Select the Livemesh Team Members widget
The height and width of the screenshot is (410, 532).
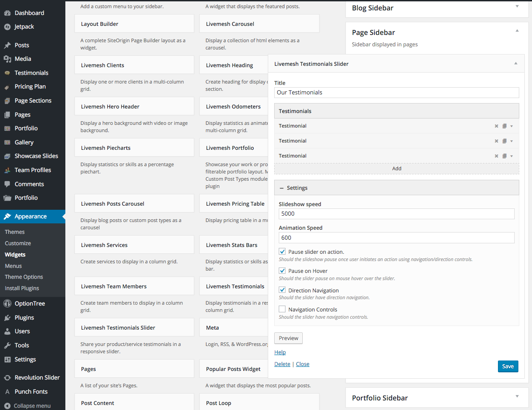pyautogui.click(x=134, y=287)
